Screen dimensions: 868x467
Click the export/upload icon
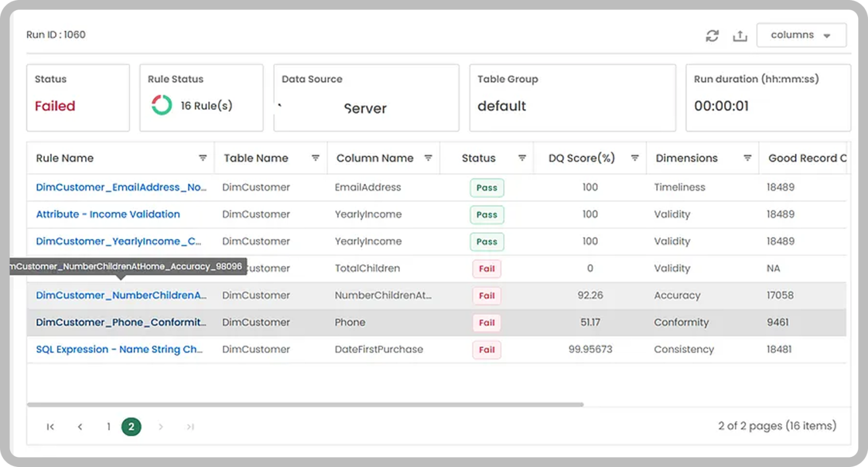click(740, 36)
